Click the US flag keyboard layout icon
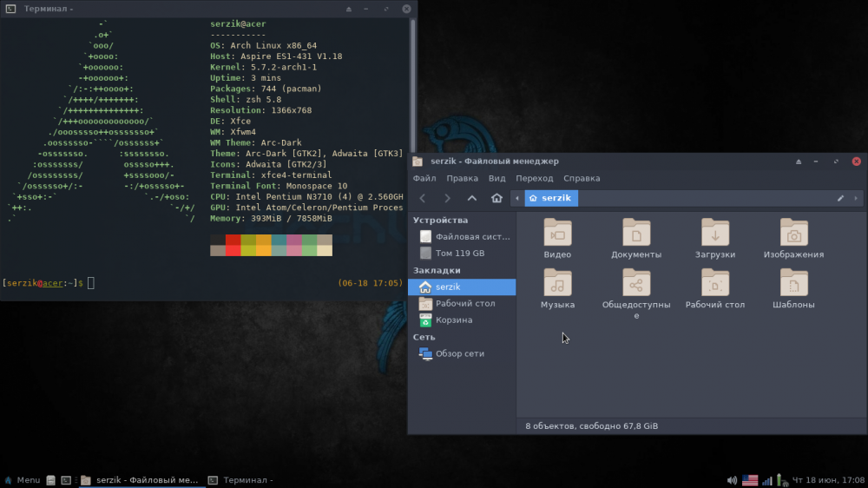This screenshot has height=488, width=868. pos(750,480)
